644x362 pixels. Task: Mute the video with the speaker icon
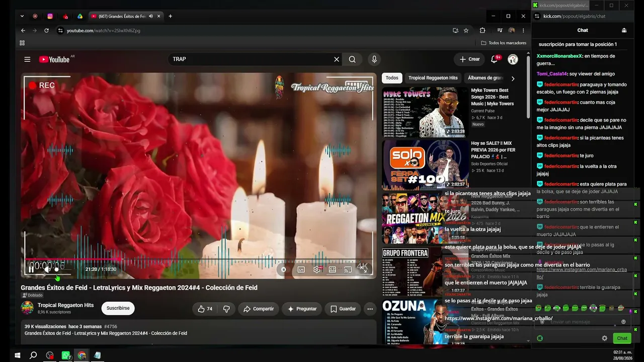tap(47, 269)
